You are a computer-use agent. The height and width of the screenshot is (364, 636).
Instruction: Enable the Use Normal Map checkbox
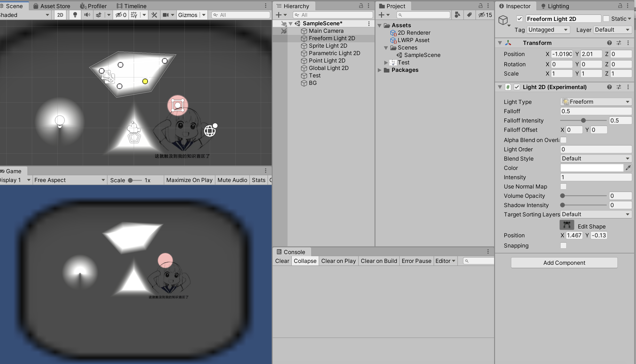(x=563, y=186)
